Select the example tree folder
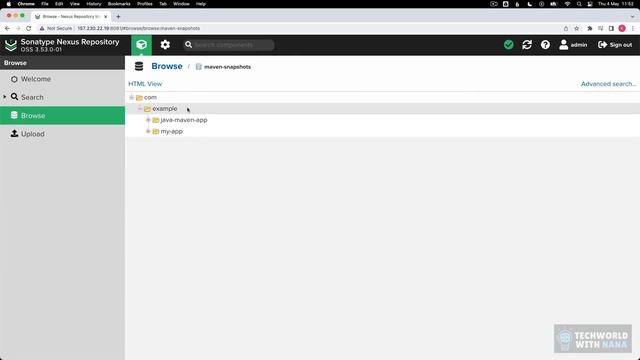This screenshot has height=360, width=640. click(x=164, y=109)
